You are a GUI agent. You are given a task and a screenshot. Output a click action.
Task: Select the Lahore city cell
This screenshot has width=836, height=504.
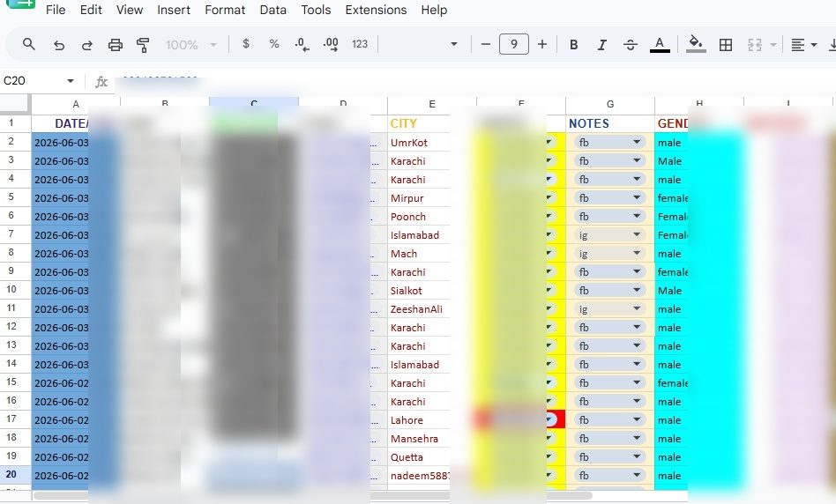[x=419, y=419]
